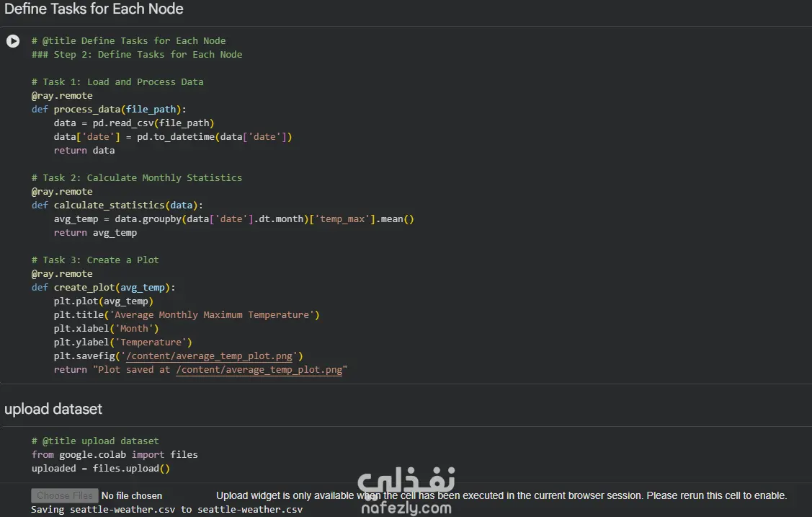Click the '# Task 2: Calculate Monthly Statistics' comment
The image size is (812, 517).
[137, 177]
